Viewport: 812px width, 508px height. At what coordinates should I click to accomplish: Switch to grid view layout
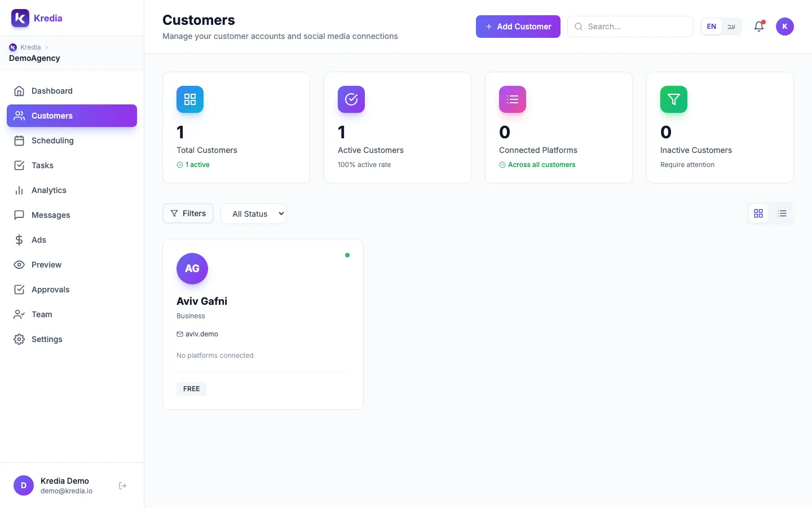(758, 213)
